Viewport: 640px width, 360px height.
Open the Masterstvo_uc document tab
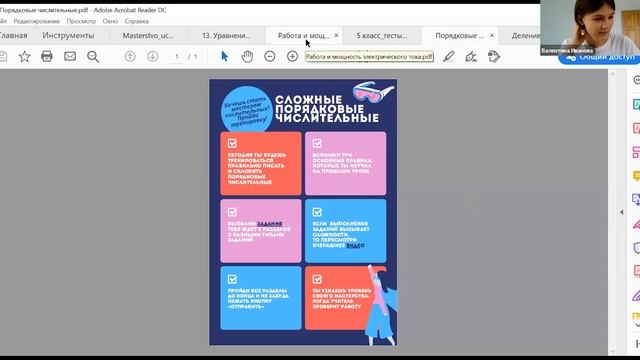148,36
